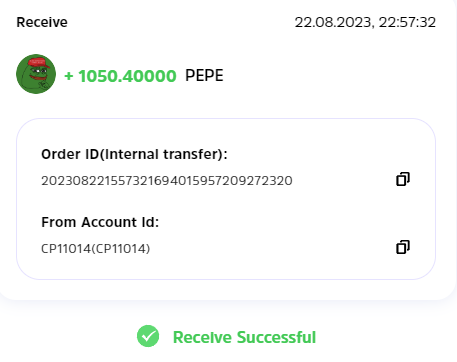Image resolution: width=457 pixels, height=362 pixels.
Task: Click the word Successful in status
Action: click(x=276, y=337)
